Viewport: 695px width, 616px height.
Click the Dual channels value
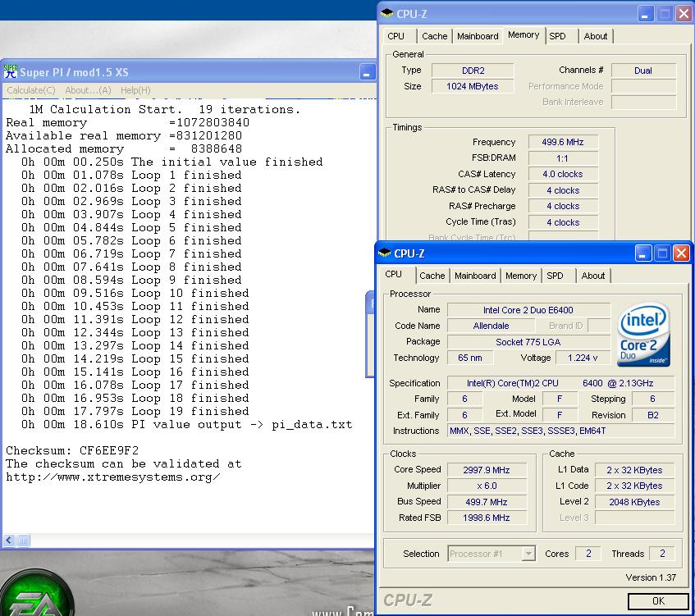643,71
